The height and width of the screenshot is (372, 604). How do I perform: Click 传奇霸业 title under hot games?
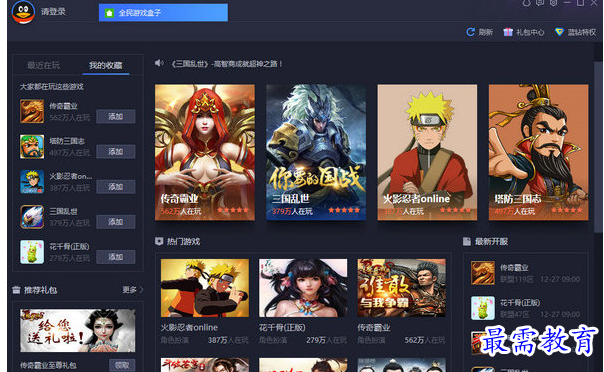(374, 328)
